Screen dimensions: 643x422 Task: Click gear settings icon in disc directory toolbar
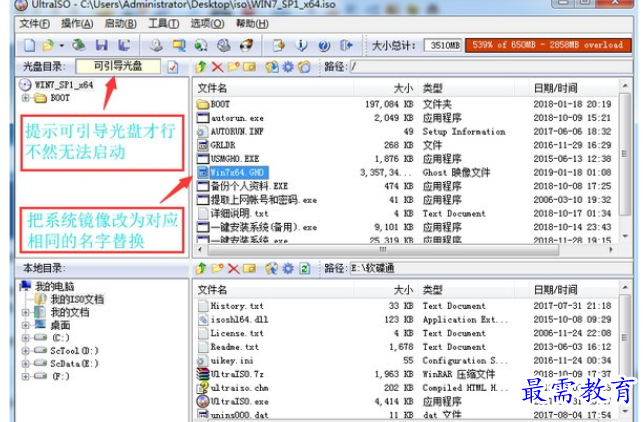[288, 67]
